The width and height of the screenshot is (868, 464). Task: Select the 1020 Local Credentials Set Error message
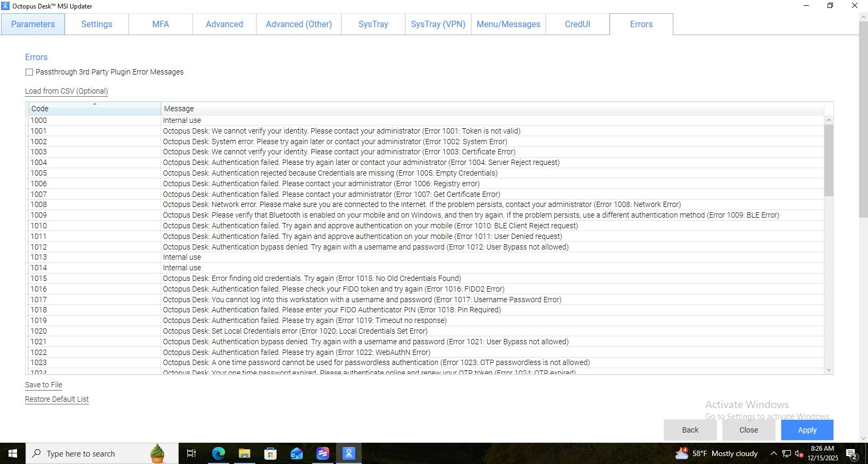(x=295, y=331)
